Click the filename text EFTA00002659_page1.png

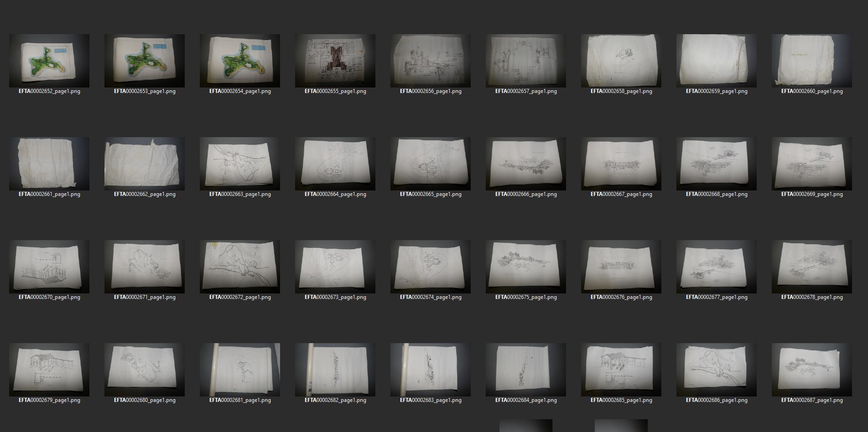pyautogui.click(x=717, y=91)
